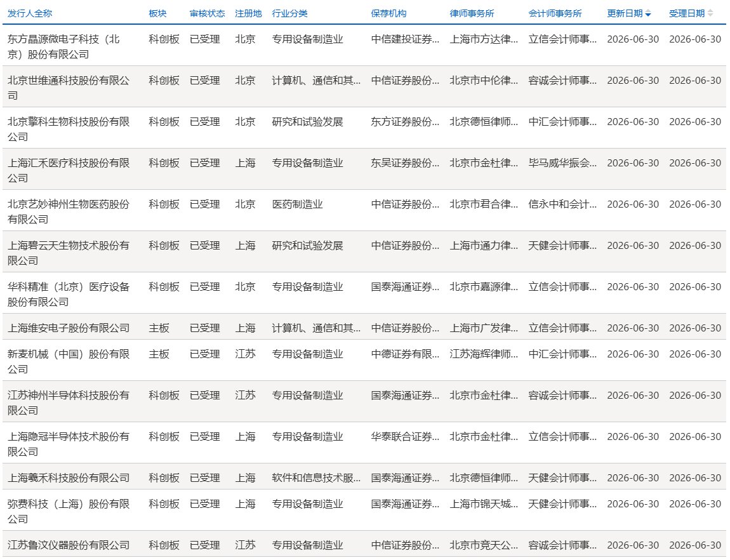Click the 板块 column header
This screenshot has width=730, height=560.
(157, 13)
